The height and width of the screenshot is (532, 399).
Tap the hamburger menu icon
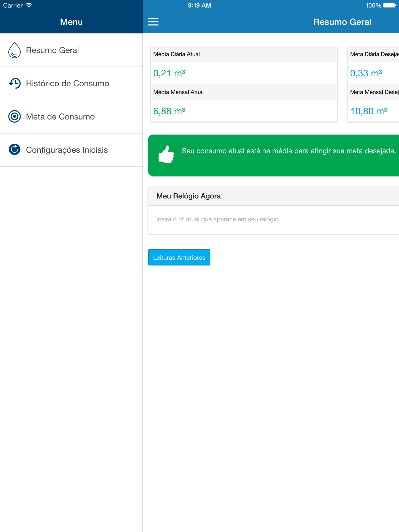tap(153, 22)
